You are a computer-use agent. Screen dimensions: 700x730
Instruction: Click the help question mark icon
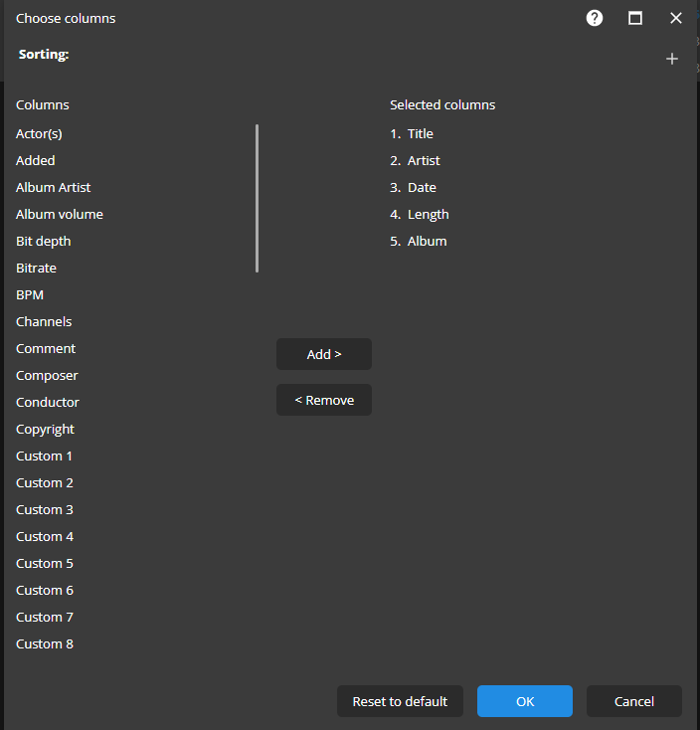595,18
